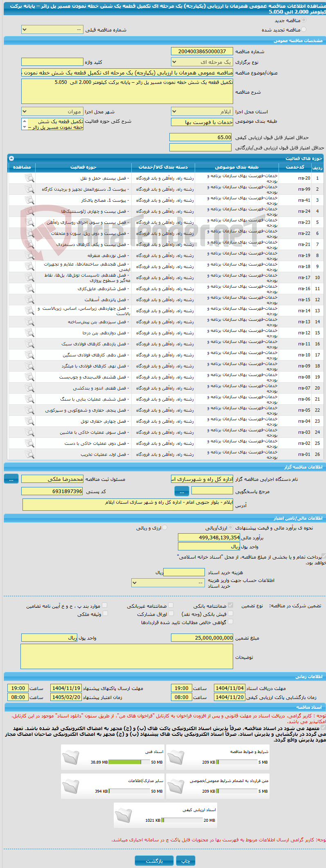Toggle the وثیقه ملکی checkbox
Image resolution: width=326 pixels, height=868 pixels.
(x=105, y=613)
